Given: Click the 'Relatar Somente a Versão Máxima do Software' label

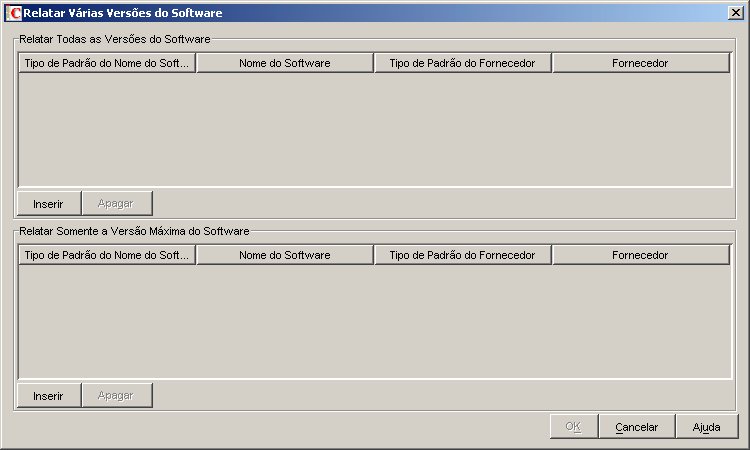Looking at the screenshot, I should pyautogui.click(x=134, y=231).
